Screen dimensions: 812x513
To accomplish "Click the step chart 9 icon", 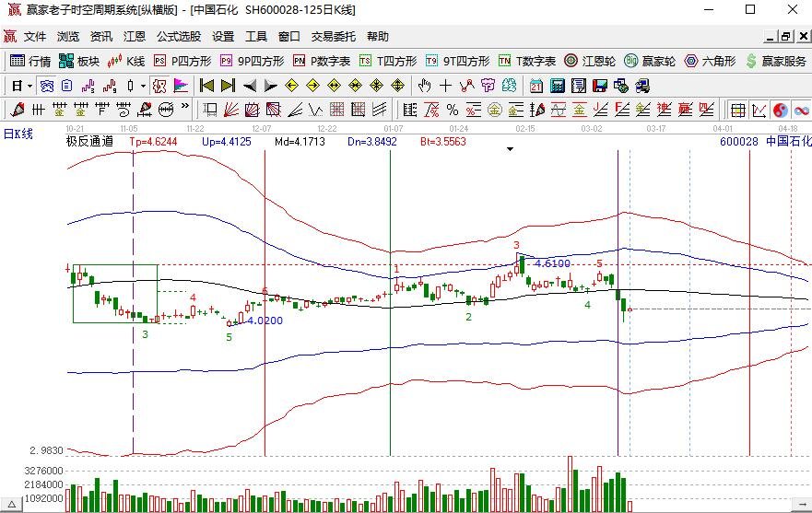I will click(x=110, y=86).
